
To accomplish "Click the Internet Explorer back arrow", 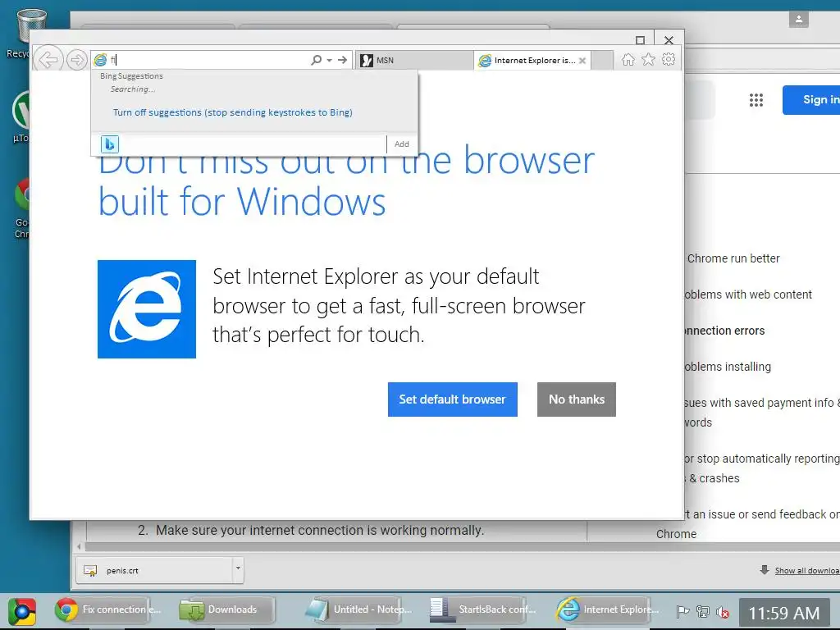I will click(x=48, y=59).
